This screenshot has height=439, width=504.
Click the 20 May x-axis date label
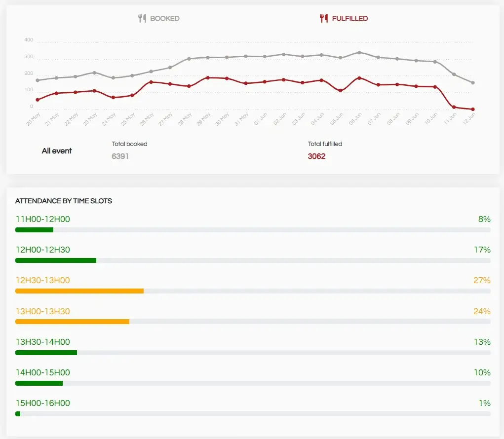(33, 119)
